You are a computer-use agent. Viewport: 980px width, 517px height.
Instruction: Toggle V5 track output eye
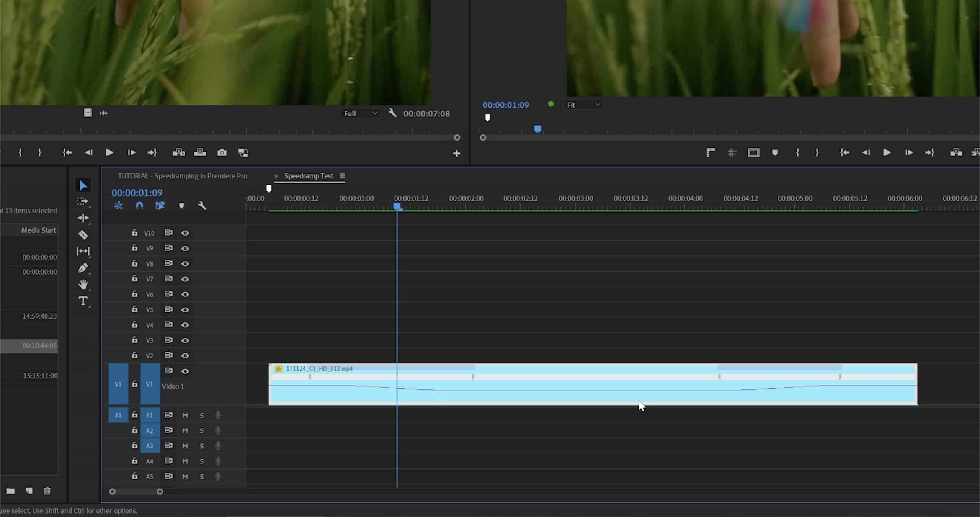point(185,309)
